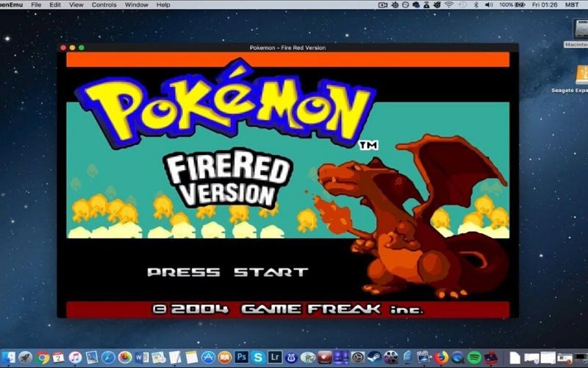The width and height of the screenshot is (588, 368).
Task: Click the MBT user name in menu bar
Action: click(x=572, y=5)
